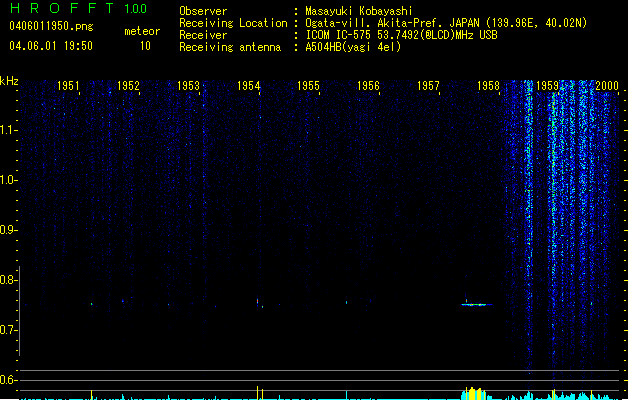This screenshot has height=400, width=629.
Task: Click the HROFFT 1.0.0 title text
Action: [x=78, y=8]
